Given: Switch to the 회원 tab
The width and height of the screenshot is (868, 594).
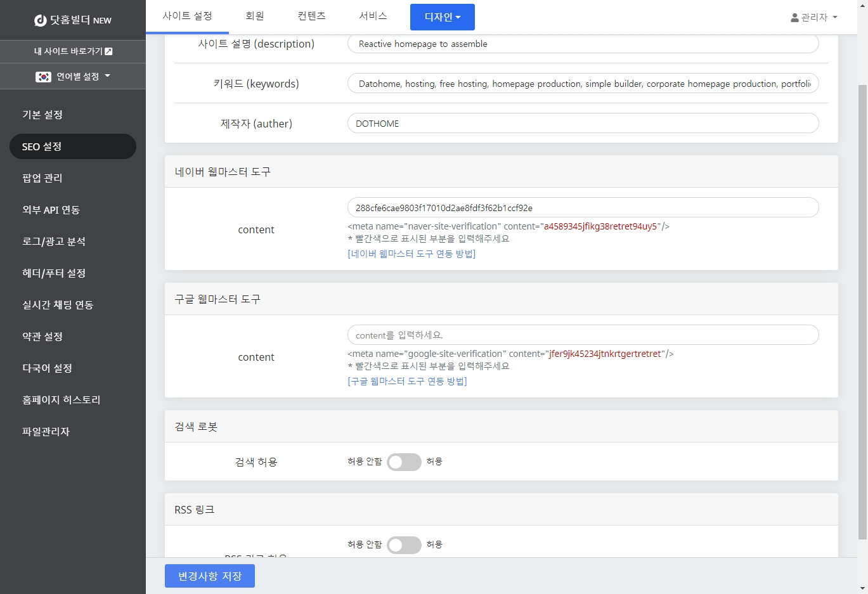Looking at the screenshot, I should [255, 16].
